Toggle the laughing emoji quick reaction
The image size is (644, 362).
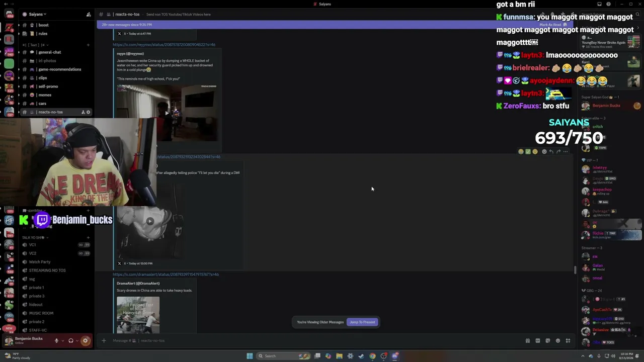(x=521, y=151)
